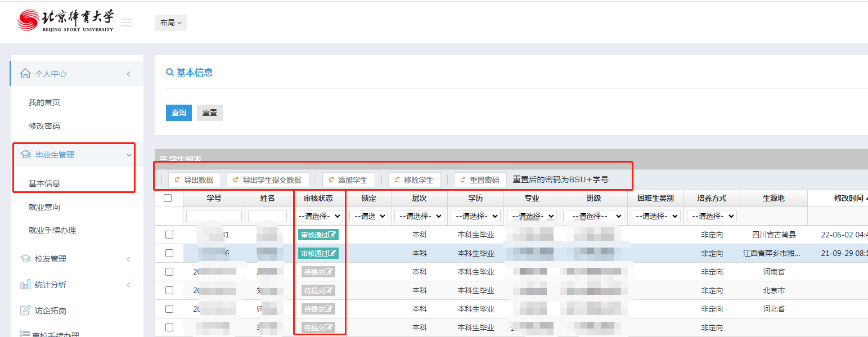
Task: Go to 修改密码 in sidebar
Action: [44, 126]
